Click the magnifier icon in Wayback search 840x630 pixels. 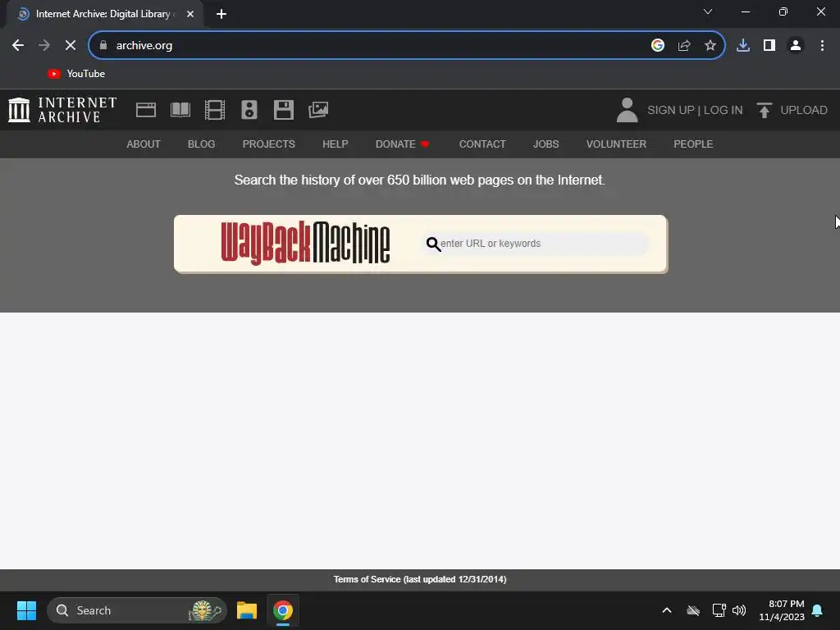pyautogui.click(x=433, y=244)
